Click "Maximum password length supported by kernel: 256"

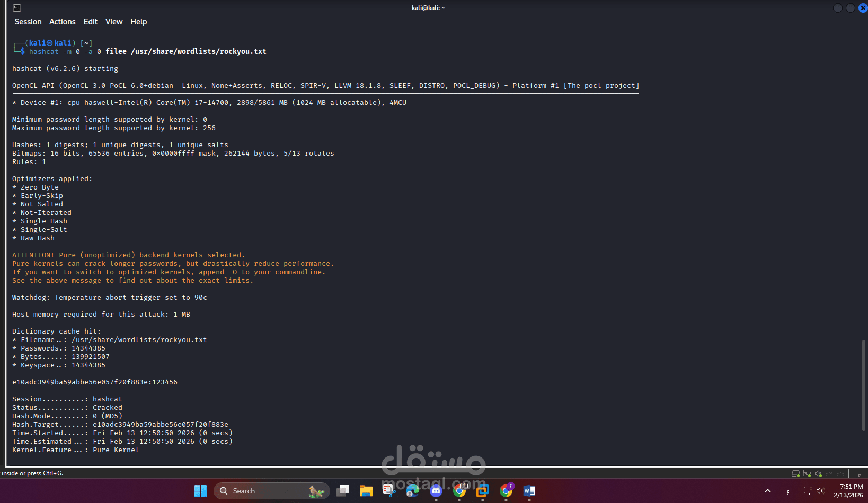[x=114, y=128]
